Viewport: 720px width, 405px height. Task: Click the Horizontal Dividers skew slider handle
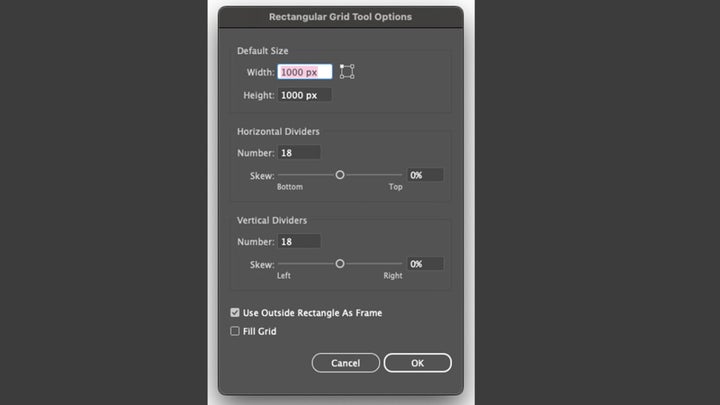coord(340,174)
